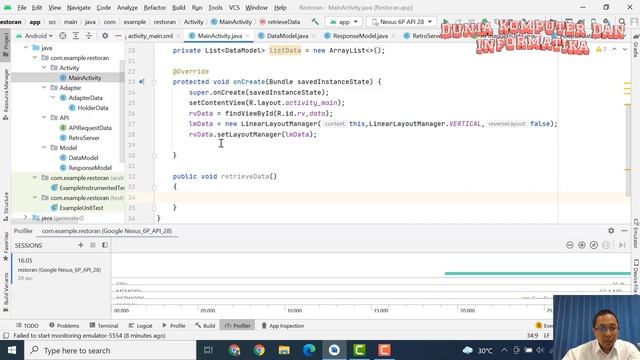The height and width of the screenshot is (360, 640).
Task: Jump to live in profiler
Action: (x=622, y=245)
